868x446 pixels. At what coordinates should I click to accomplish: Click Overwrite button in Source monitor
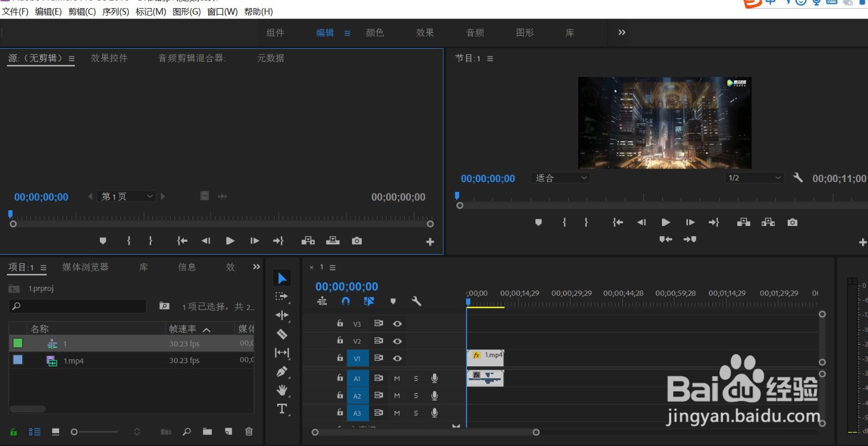333,241
